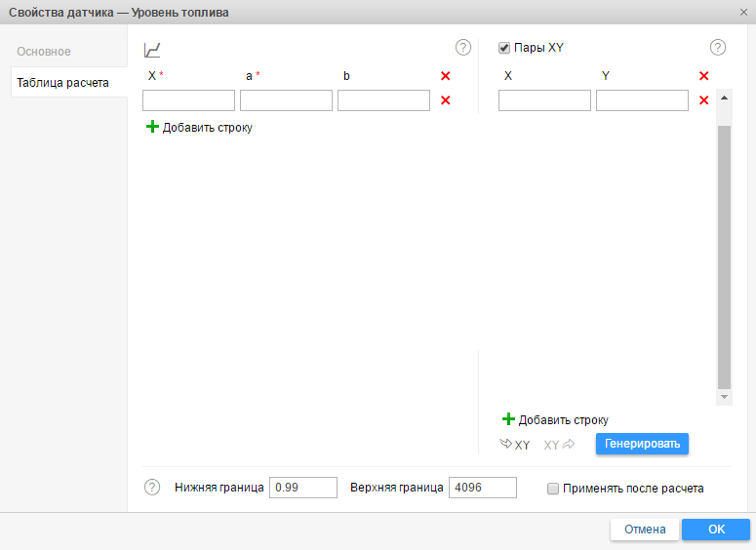Cancel with the Отмена button
The height and width of the screenshot is (550, 756).
click(x=645, y=530)
